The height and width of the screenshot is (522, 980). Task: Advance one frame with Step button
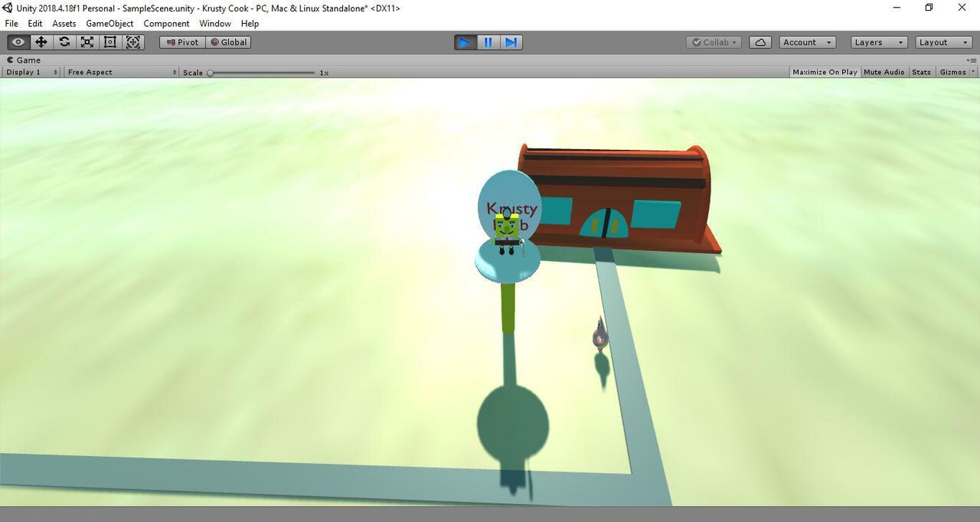tap(511, 42)
